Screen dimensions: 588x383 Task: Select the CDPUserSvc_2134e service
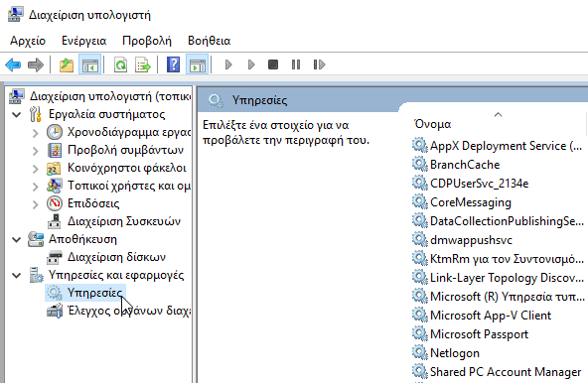[480, 184]
